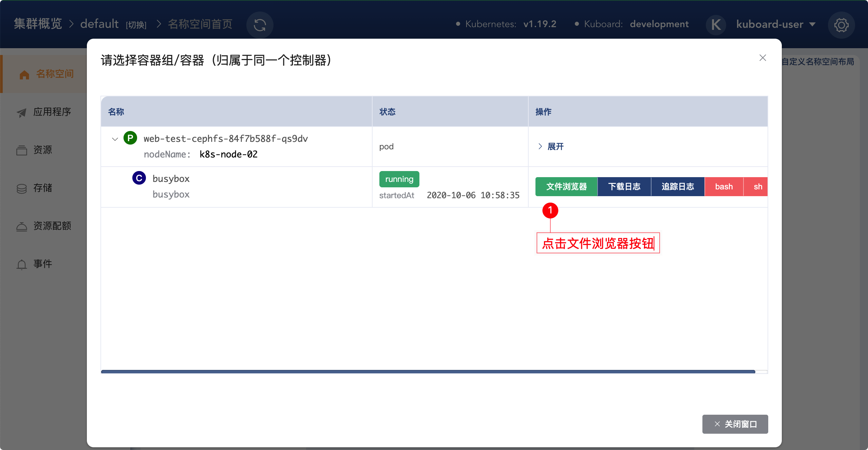Screen dimensions: 868x450
Task: Click the refresh icon in header
Action: (x=260, y=25)
